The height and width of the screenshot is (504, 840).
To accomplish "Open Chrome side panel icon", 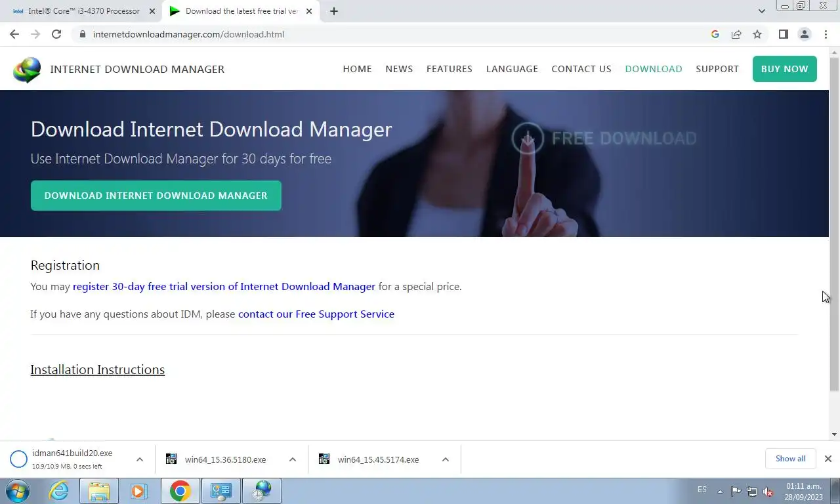I will point(783,34).
